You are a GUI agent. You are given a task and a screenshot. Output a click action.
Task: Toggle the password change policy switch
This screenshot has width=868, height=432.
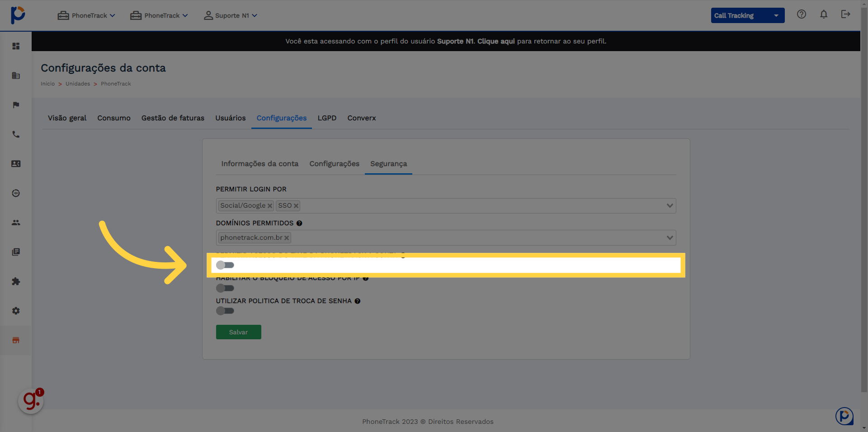click(225, 311)
